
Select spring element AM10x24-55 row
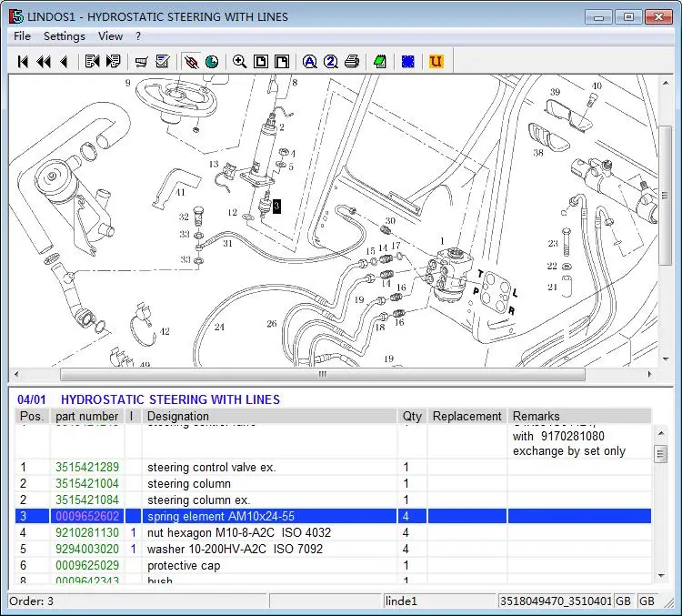click(333, 516)
